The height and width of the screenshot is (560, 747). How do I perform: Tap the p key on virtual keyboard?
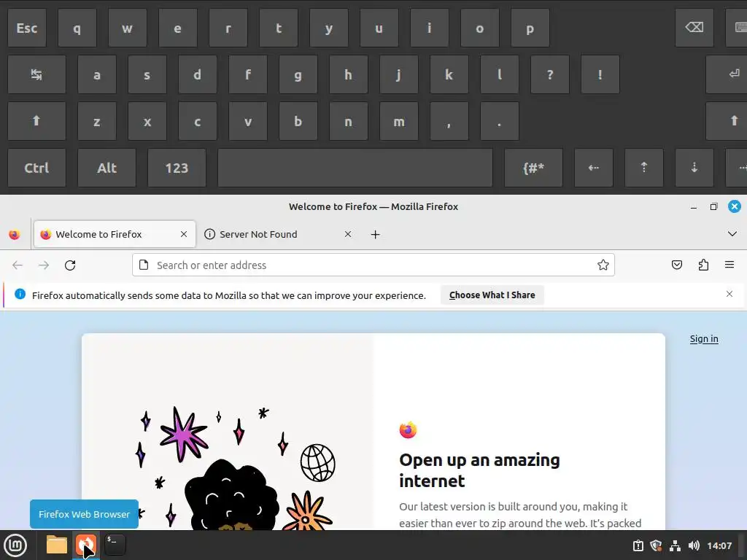(x=530, y=28)
